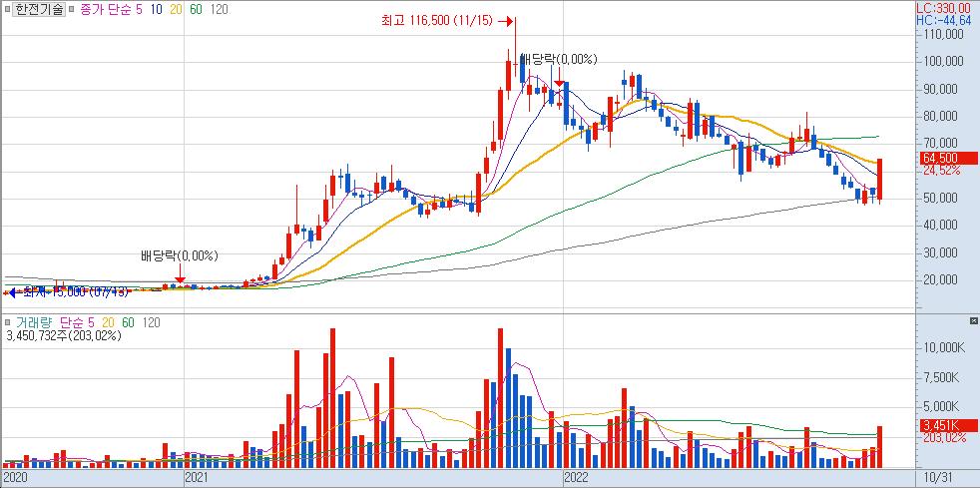Click the 2022 year on time axis
This screenshot has width=980, height=488.
click(576, 478)
